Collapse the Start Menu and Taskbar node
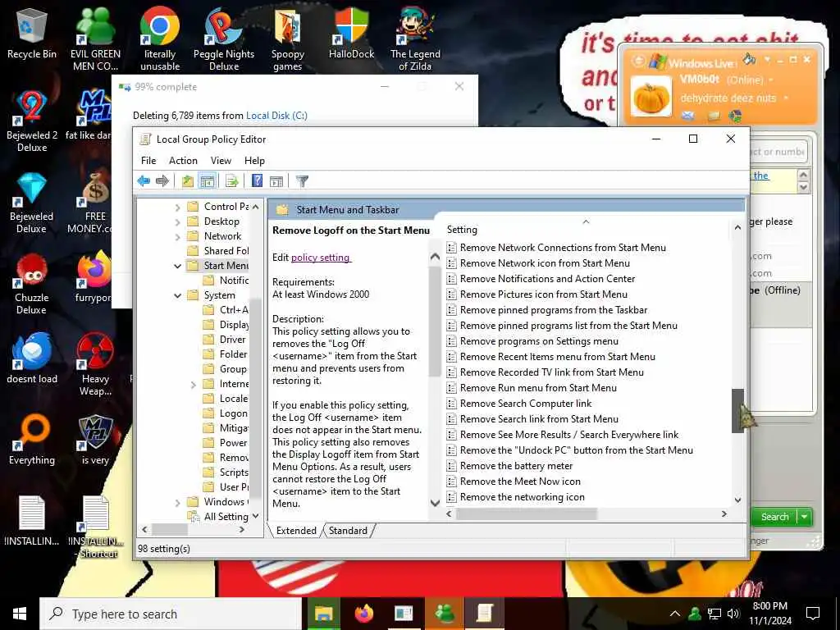Viewport: 840px width, 630px height. tap(178, 266)
